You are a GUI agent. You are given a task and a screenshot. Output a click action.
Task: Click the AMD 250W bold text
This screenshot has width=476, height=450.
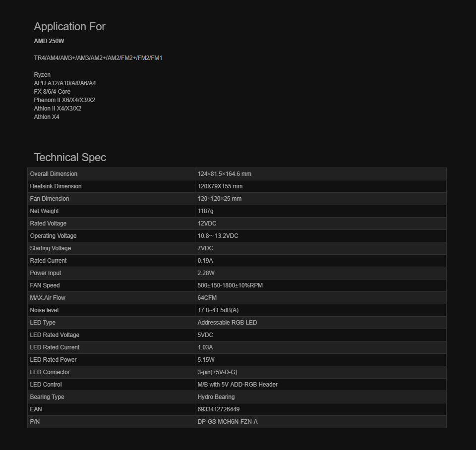(x=49, y=41)
